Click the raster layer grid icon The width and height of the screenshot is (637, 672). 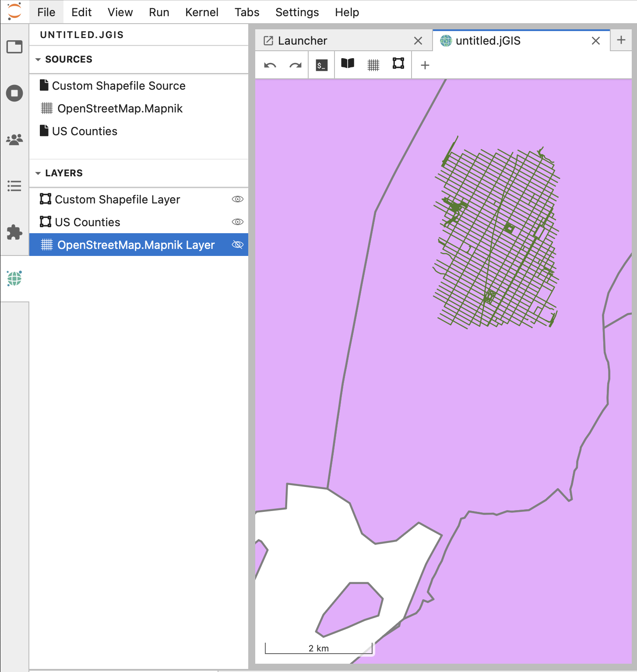(x=373, y=65)
